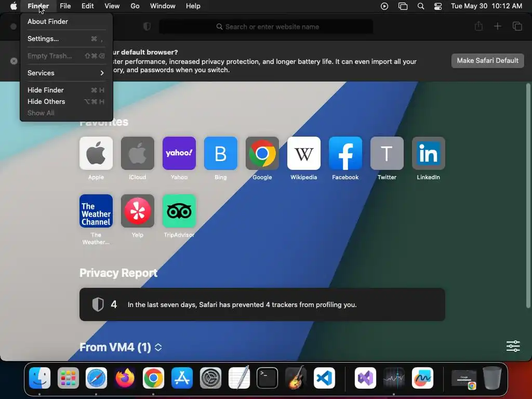Viewport: 532px width, 399px height.
Task: Open Terminal from the Dock
Action: [268, 378]
